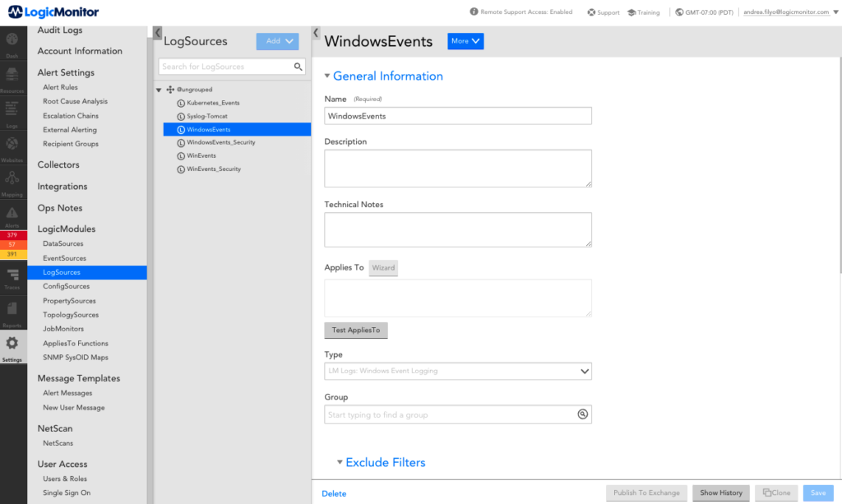Open the andrea.filyo account dropdown

(x=790, y=12)
